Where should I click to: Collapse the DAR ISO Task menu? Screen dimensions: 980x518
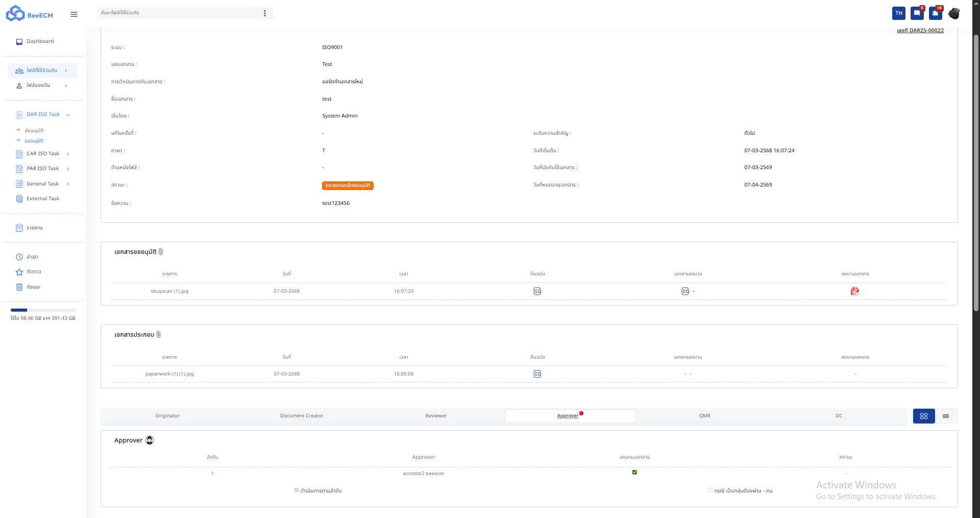click(68, 115)
